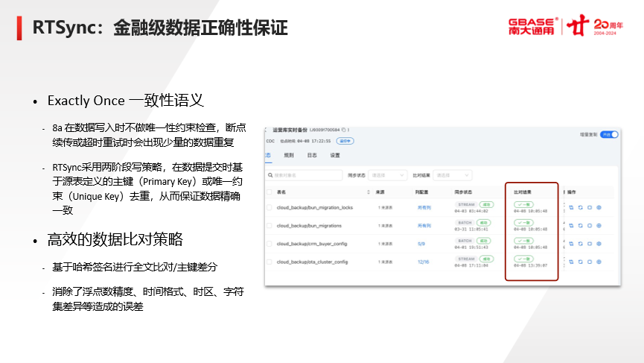
Task: Check the bun_migration_locks row checkbox
Action: tap(270, 208)
